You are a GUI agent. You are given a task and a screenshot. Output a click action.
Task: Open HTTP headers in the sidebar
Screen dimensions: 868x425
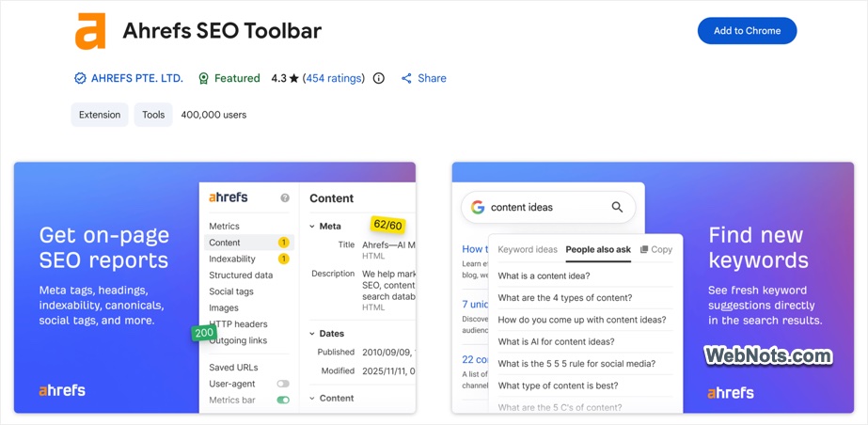pos(238,323)
